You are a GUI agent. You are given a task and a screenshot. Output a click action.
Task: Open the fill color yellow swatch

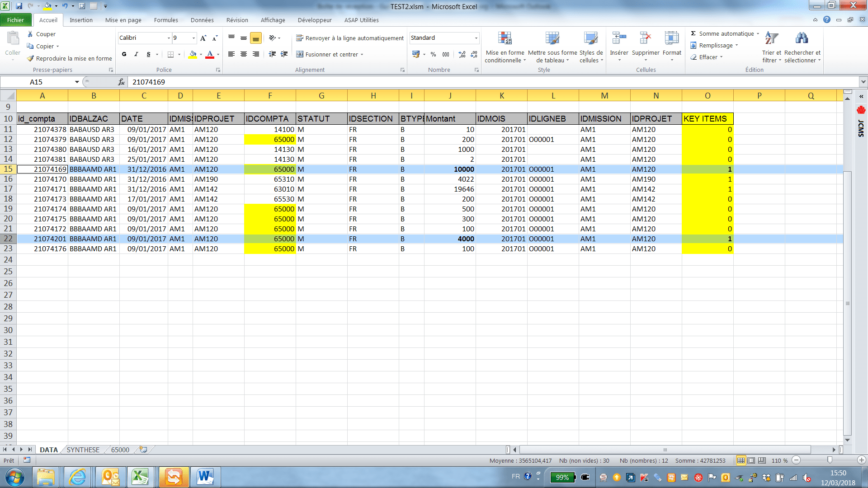tap(193, 54)
